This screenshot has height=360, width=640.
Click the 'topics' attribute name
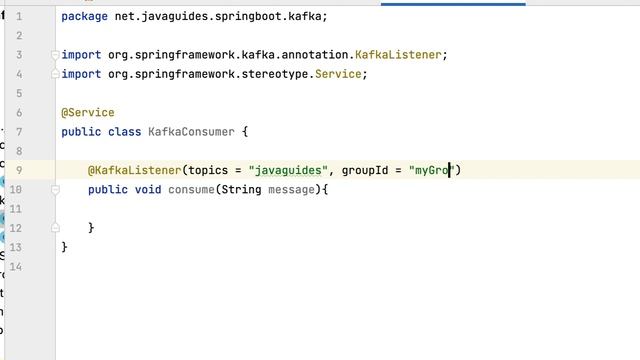208,171
